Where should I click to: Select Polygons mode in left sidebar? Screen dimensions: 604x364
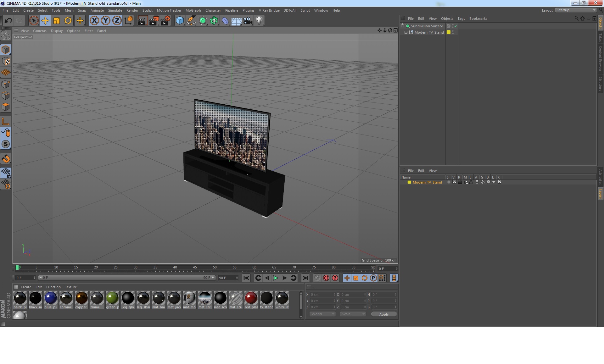click(x=6, y=107)
